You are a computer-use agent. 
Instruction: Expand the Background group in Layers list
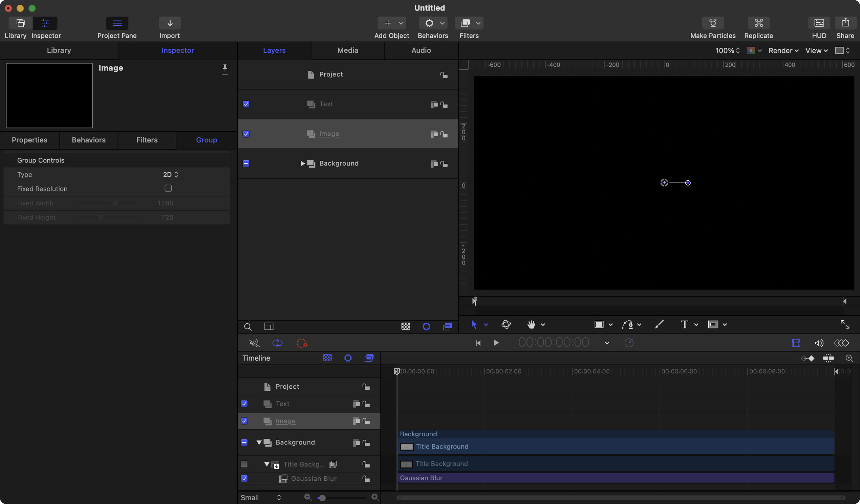tap(302, 164)
